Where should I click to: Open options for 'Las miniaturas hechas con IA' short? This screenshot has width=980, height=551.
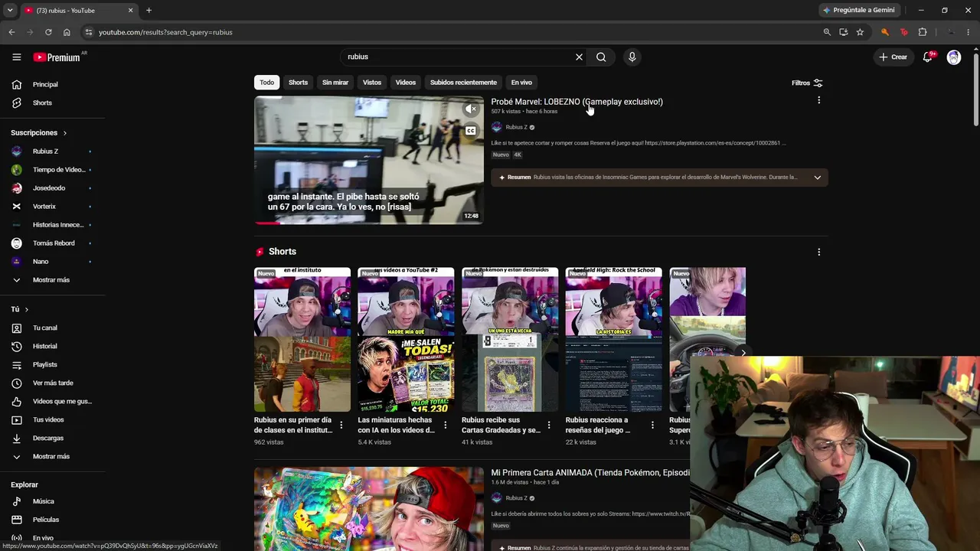click(445, 425)
